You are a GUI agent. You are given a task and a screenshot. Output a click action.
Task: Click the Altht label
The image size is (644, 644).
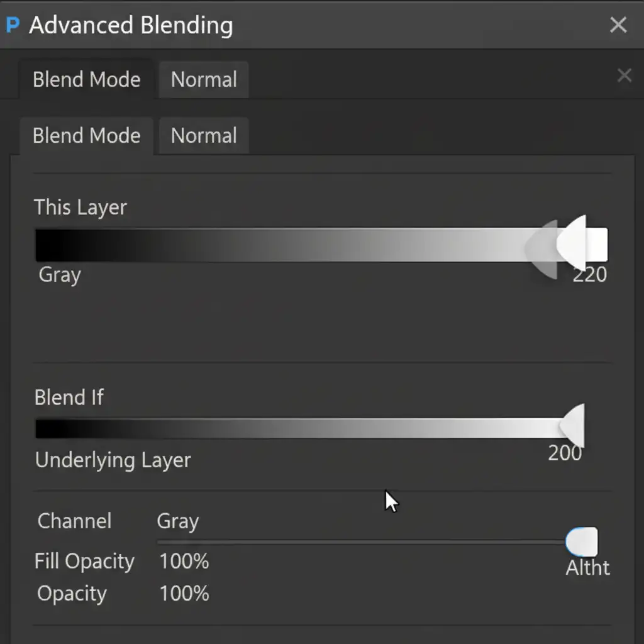click(x=587, y=568)
